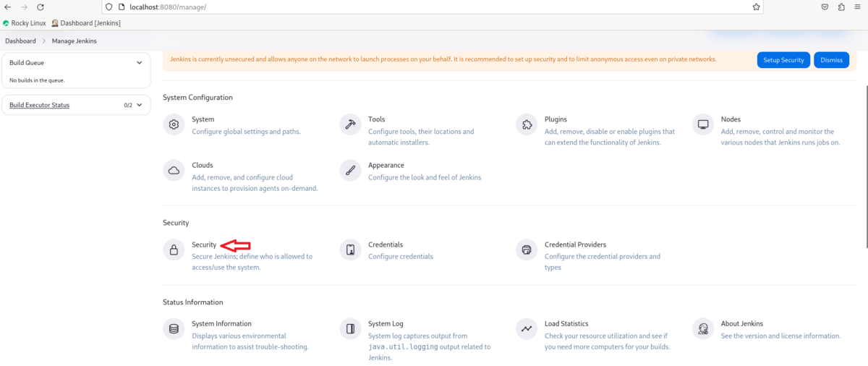Screen dimensions: 868x366
Task: Open the Security settings link
Action: pyautogui.click(x=204, y=245)
